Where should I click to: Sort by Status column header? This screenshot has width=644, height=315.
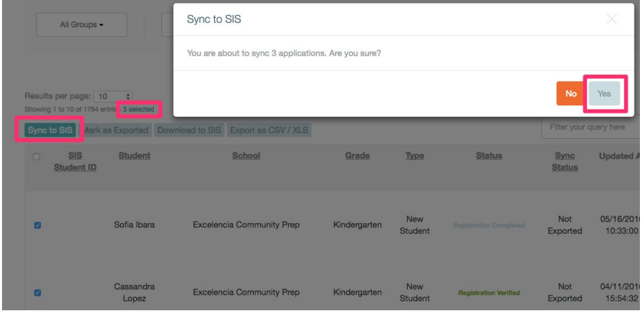click(489, 156)
